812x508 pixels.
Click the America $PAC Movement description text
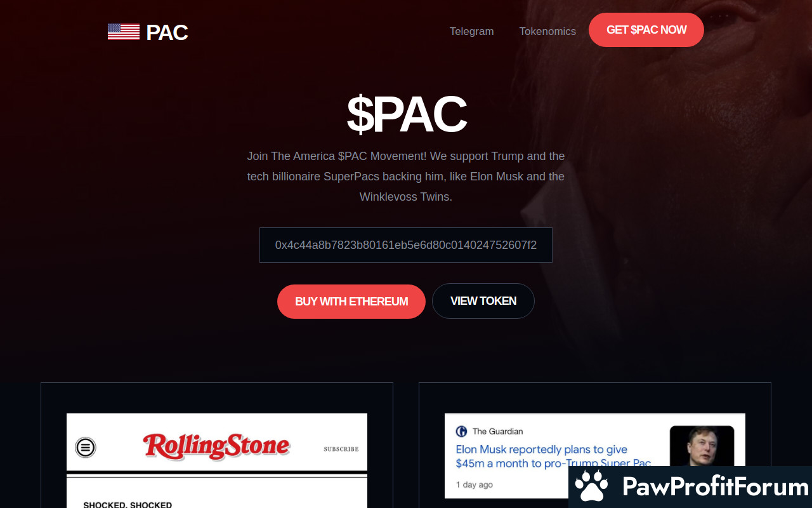click(x=406, y=177)
